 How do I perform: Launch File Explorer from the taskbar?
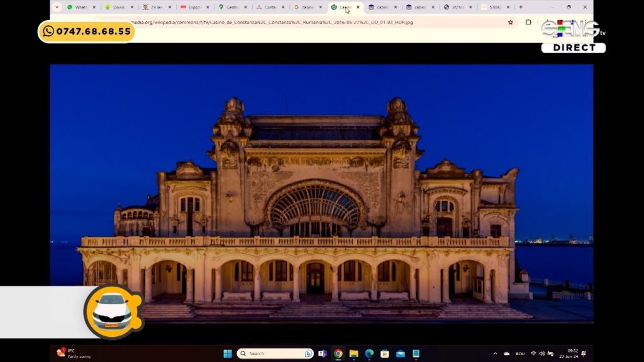[353, 354]
